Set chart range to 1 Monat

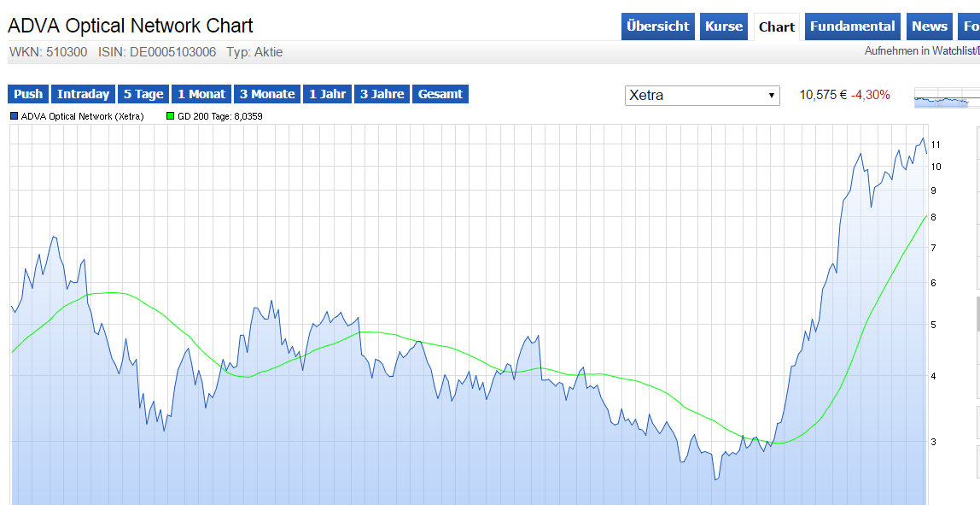(x=201, y=94)
